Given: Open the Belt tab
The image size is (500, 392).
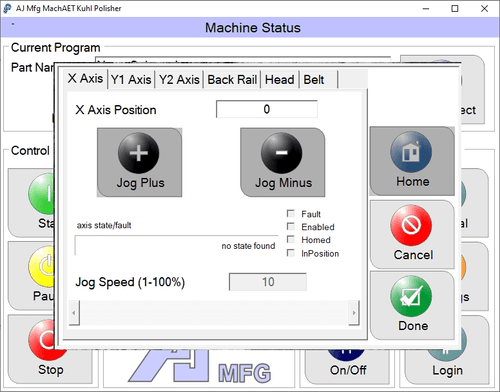Looking at the screenshot, I should 318,80.
